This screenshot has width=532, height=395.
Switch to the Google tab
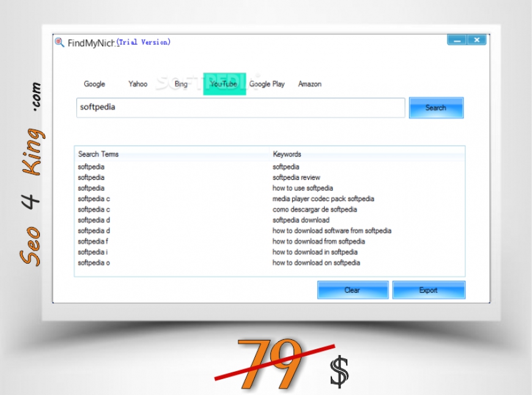94,84
